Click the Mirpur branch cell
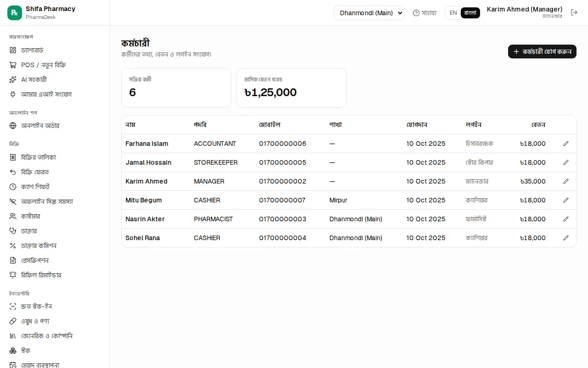Image resolution: width=588 pixels, height=368 pixels. point(339,200)
